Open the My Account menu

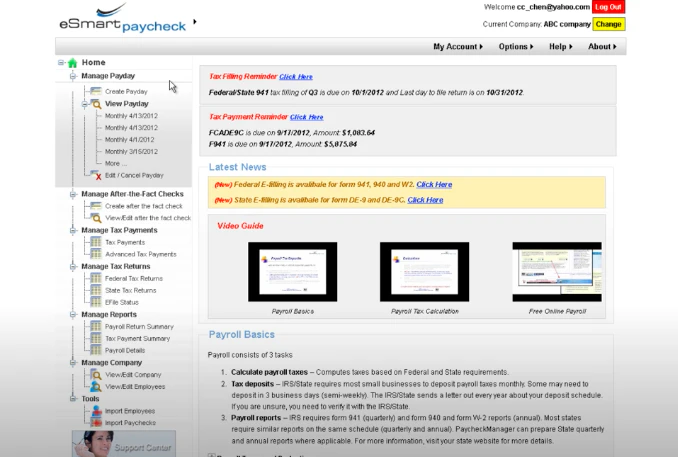click(458, 47)
